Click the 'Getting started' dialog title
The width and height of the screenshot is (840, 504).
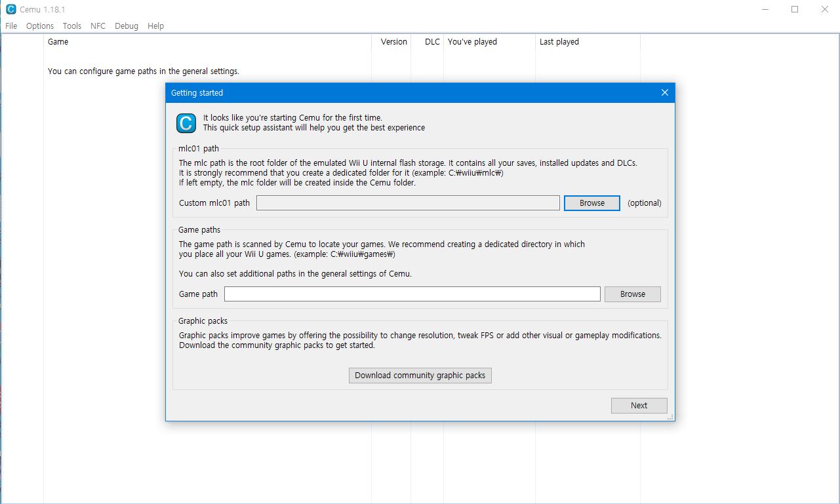[197, 93]
